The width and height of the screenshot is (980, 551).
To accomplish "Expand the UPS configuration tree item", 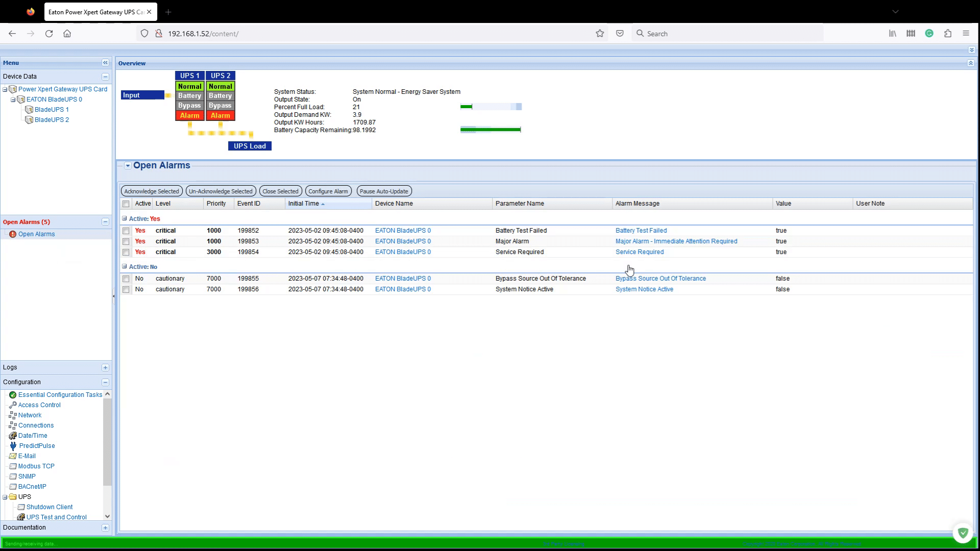I will pyautogui.click(x=7, y=496).
